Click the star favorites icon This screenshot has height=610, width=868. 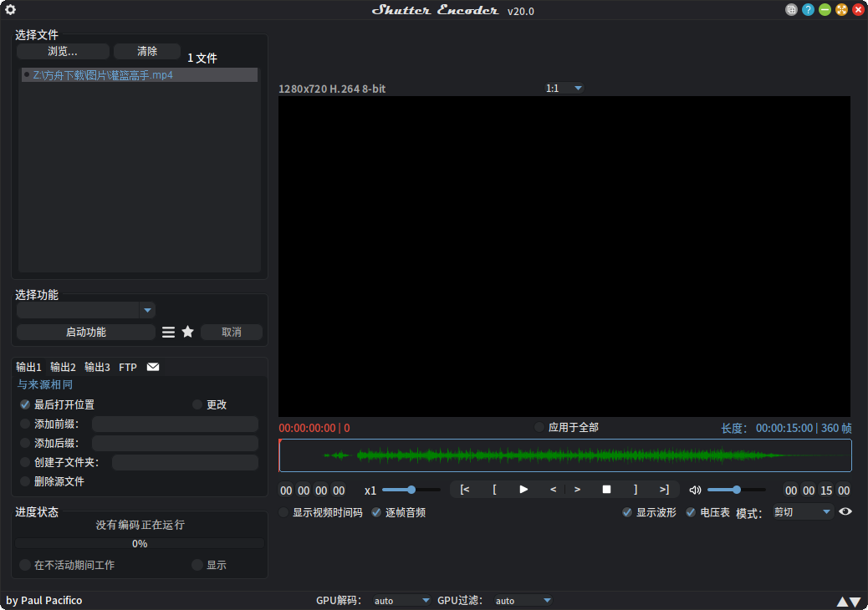tap(187, 332)
